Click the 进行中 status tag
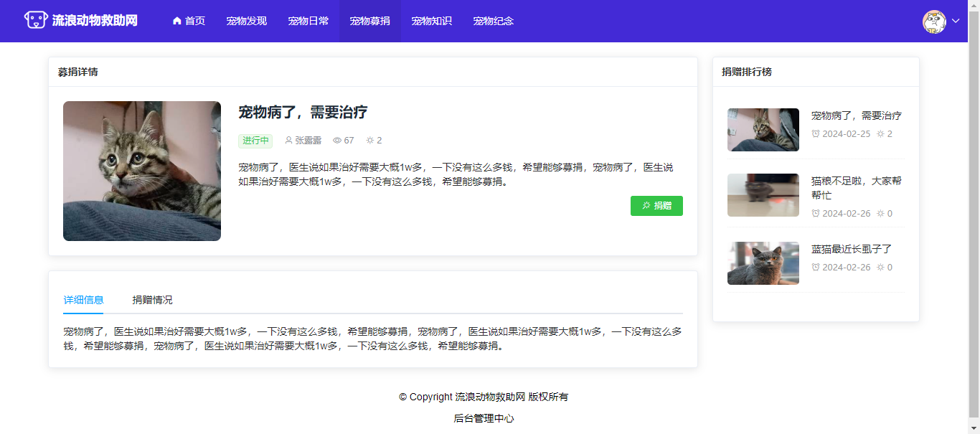980x434 pixels. [255, 141]
